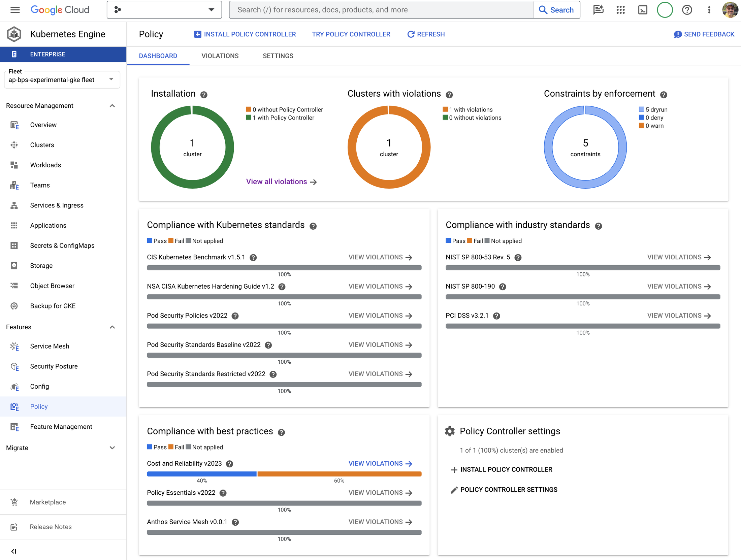
Task: Click the PCI DSS v3.2.1 progress bar
Action: click(583, 326)
